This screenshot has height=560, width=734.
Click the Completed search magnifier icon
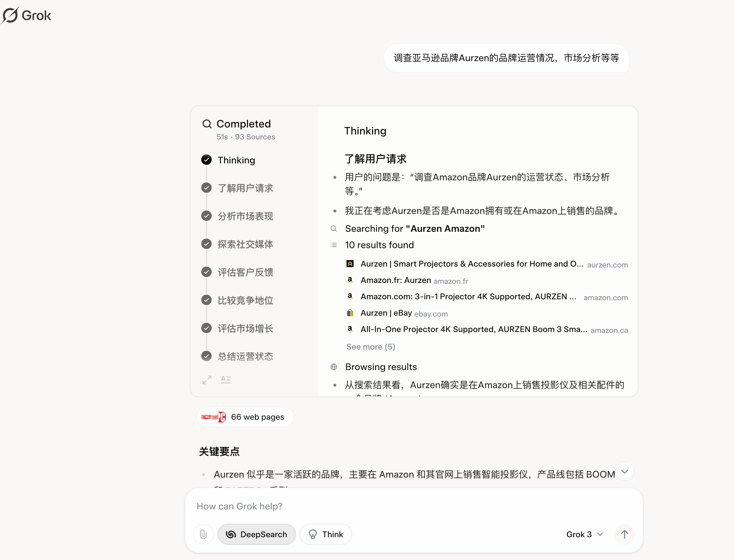207,124
